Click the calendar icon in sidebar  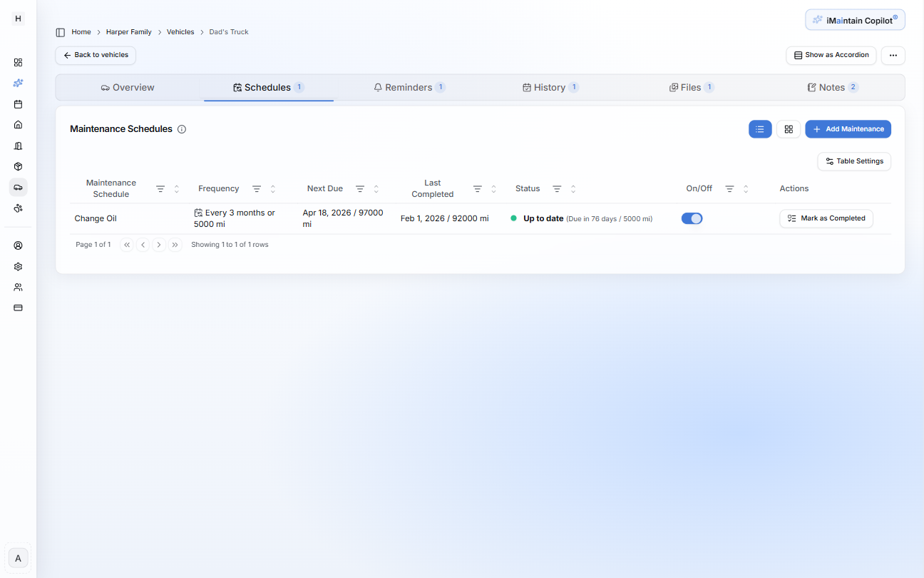pos(18,104)
